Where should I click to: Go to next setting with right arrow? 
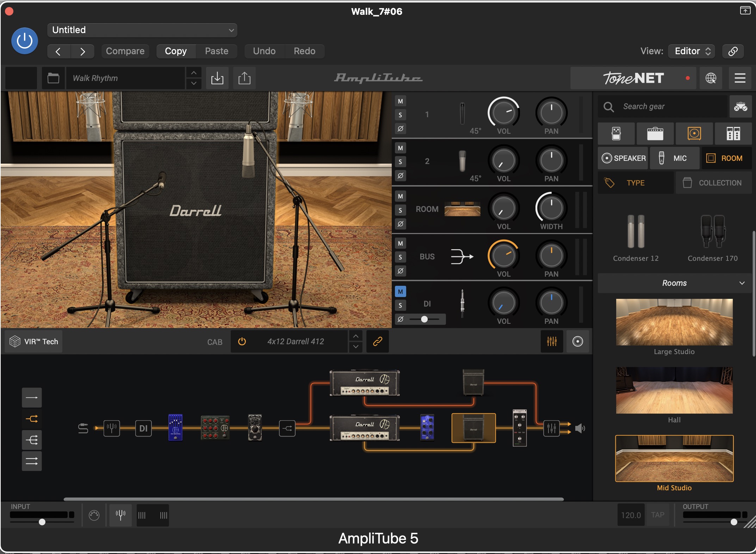point(82,51)
